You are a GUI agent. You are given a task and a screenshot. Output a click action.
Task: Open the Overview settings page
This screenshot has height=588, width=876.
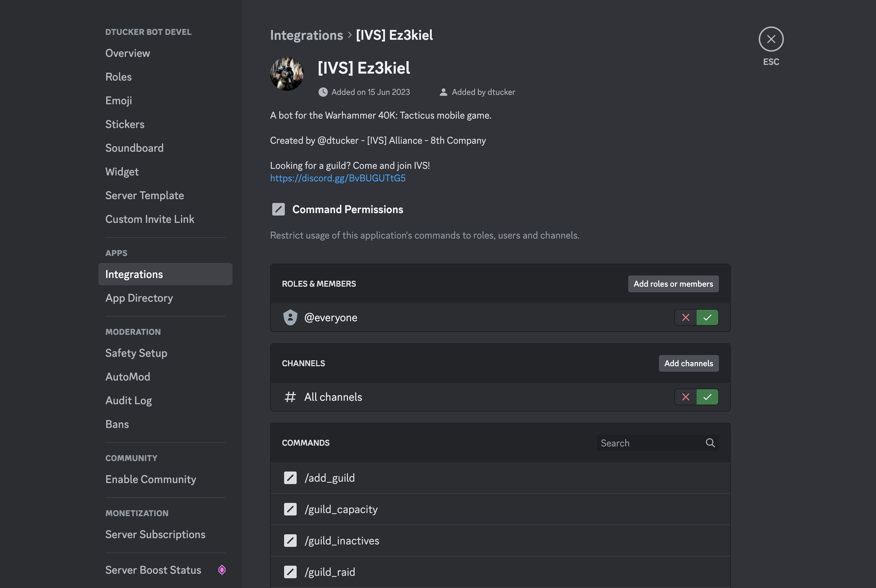tap(165, 53)
